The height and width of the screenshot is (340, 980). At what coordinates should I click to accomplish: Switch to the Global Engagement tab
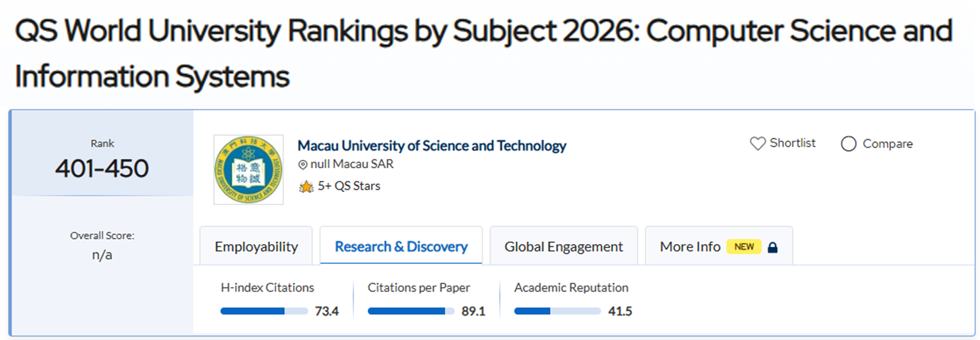[563, 247]
